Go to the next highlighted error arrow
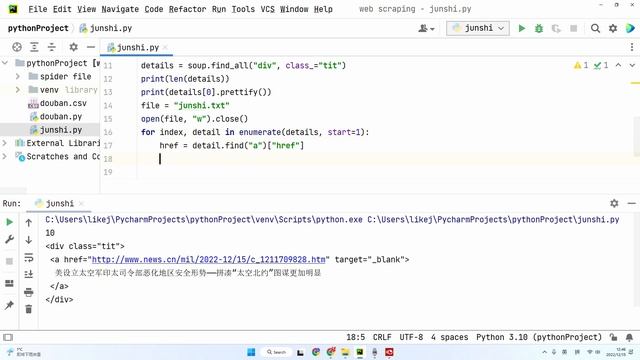 [x=632, y=65]
